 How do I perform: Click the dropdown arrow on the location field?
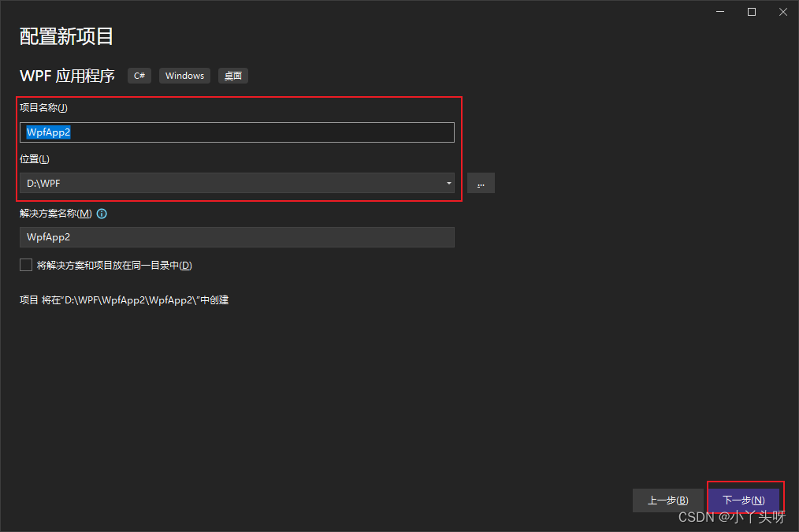448,183
